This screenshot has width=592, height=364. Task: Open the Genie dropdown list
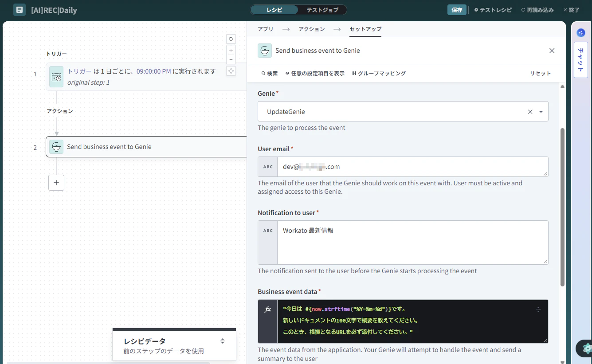[541, 112]
